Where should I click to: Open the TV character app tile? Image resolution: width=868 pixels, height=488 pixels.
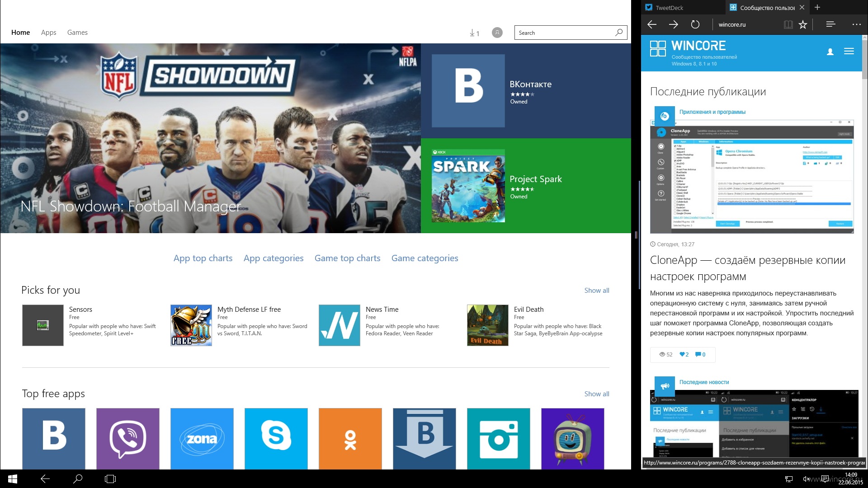click(x=573, y=438)
